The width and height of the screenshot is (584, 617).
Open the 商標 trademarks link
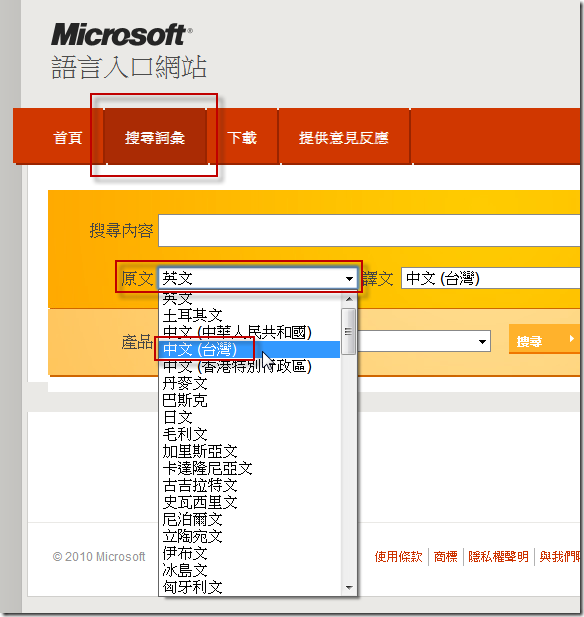coord(445,556)
